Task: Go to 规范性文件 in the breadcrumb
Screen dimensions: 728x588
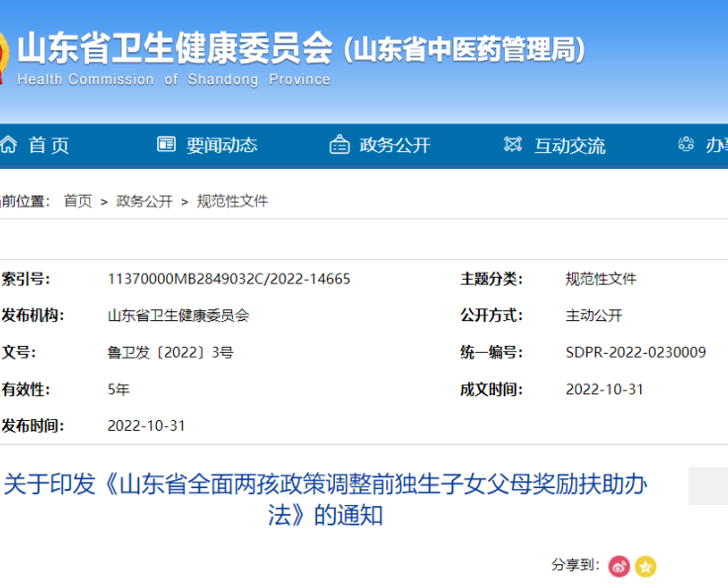Action: point(232,202)
